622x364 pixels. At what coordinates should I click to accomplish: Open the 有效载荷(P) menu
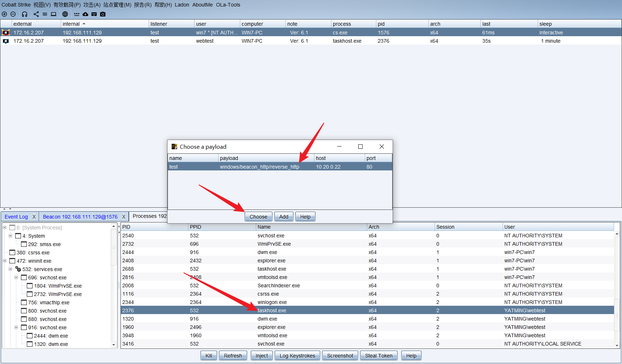click(x=67, y=5)
